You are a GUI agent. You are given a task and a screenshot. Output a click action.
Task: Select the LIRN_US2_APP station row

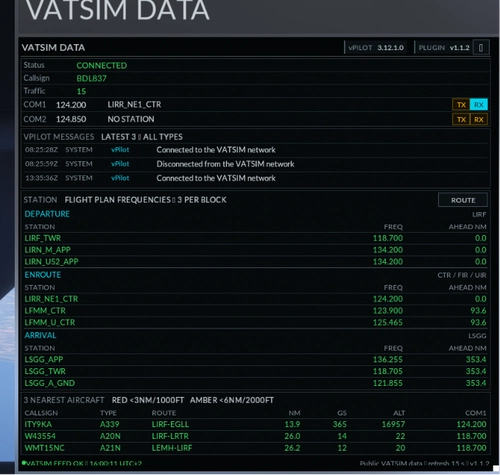(x=255, y=261)
